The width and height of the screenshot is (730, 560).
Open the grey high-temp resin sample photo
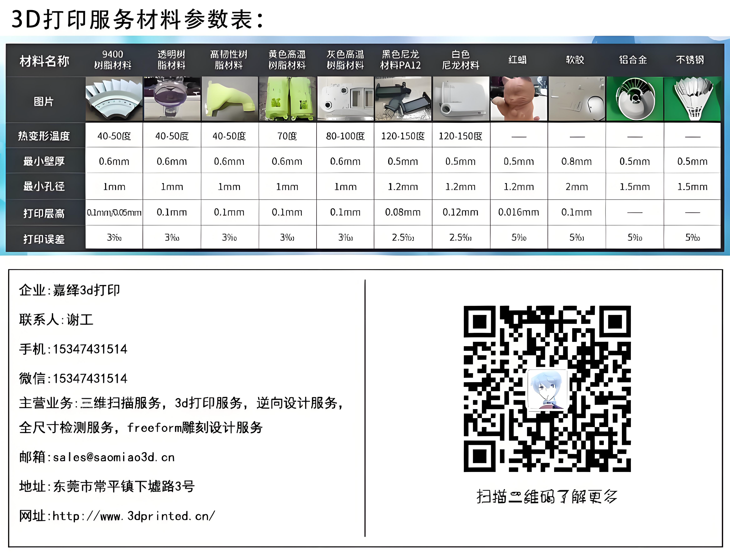coord(345,99)
